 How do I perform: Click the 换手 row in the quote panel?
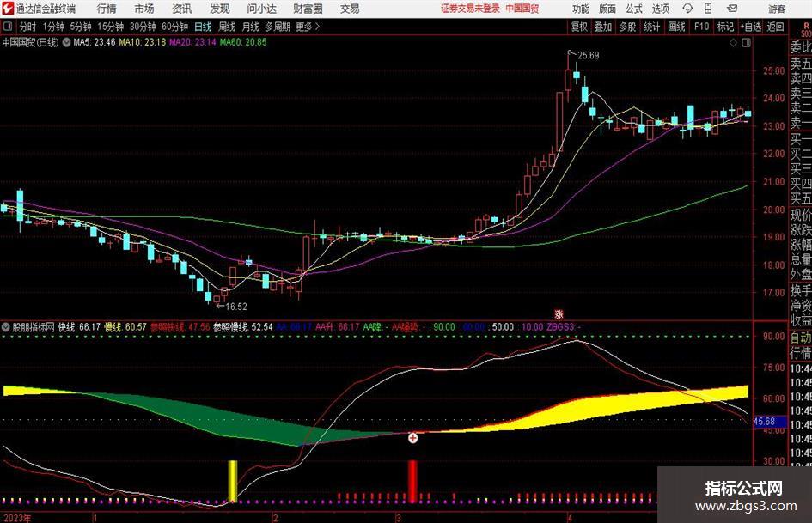pyautogui.click(x=801, y=290)
